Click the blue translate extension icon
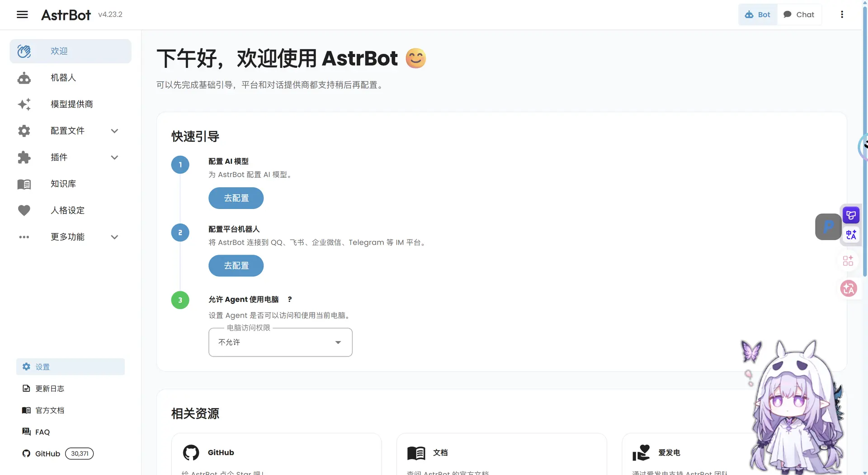868x475 pixels. (851, 235)
